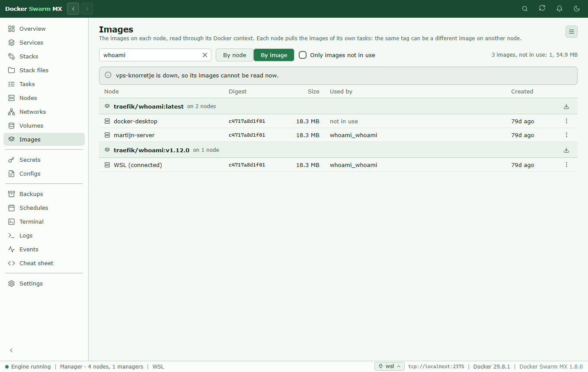Click the search icon in top bar
Image resolution: width=588 pixels, height=372 pixels.
(x=525, y=9)
